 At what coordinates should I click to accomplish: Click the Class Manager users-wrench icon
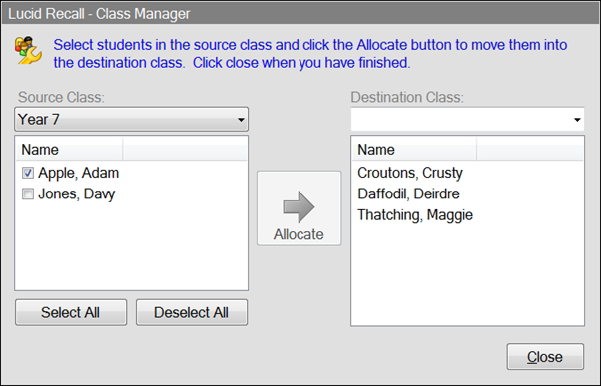[x=28, y=50]
